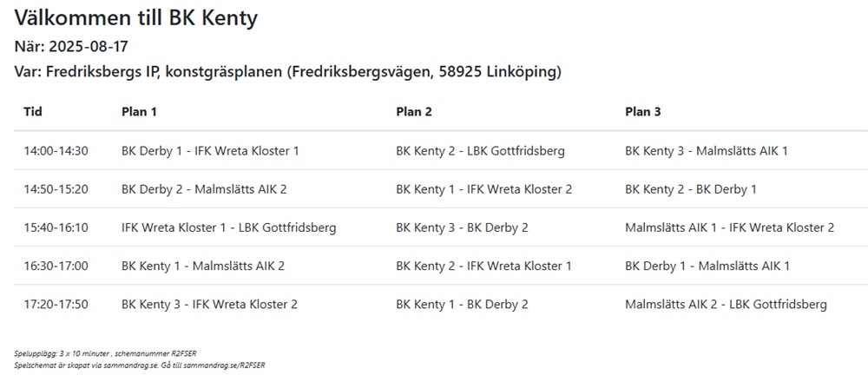Select the 14:50-15:20 time slot

point(56,189)
